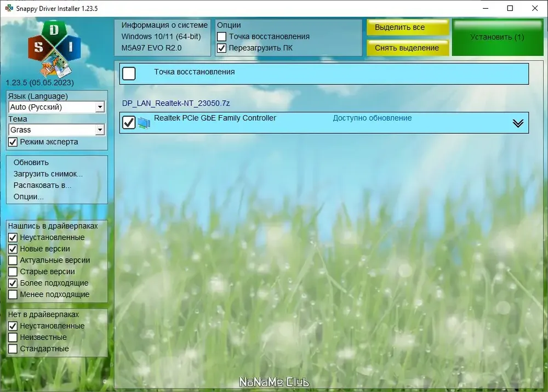Click the Доступно обновление status text

(372, 118)
